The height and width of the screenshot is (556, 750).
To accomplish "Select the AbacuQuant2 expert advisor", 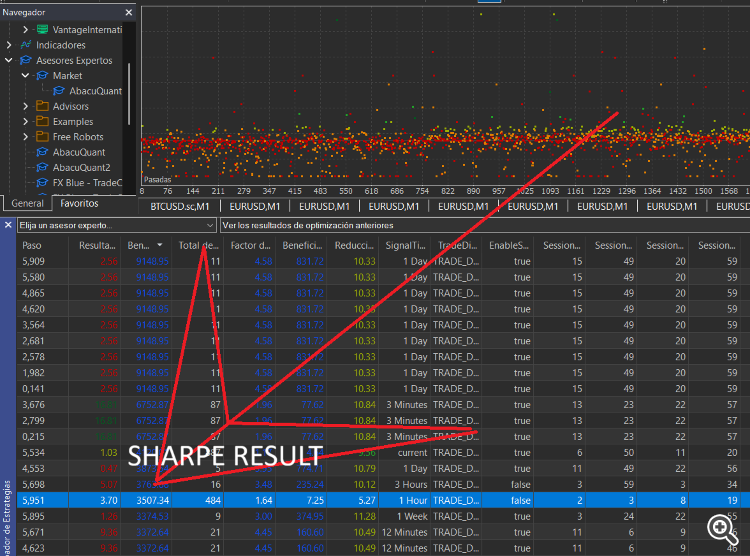I will coord(81,167).
